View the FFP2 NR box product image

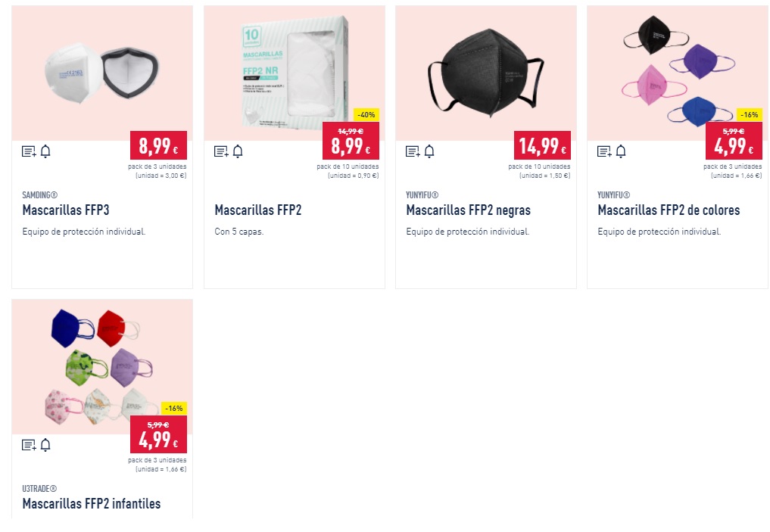[x=295, y=73]
